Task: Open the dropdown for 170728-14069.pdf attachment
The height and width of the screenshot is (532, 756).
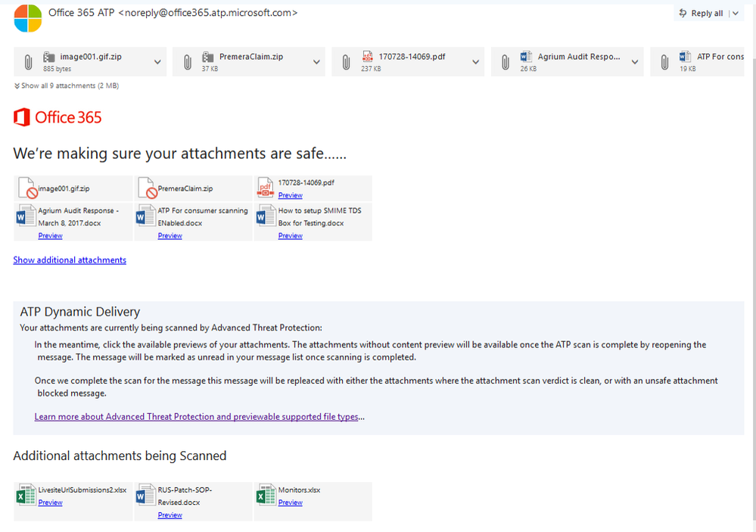Action: click(475, 62)
